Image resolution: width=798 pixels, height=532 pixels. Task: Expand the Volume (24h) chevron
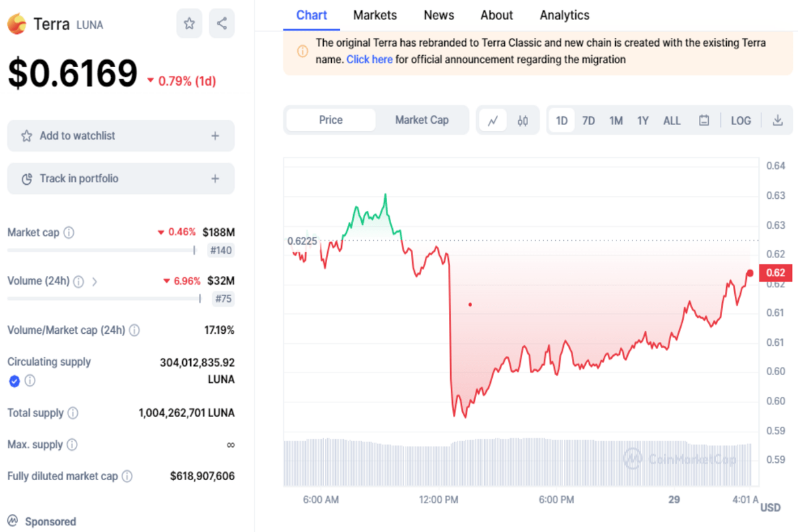point(94,281)
